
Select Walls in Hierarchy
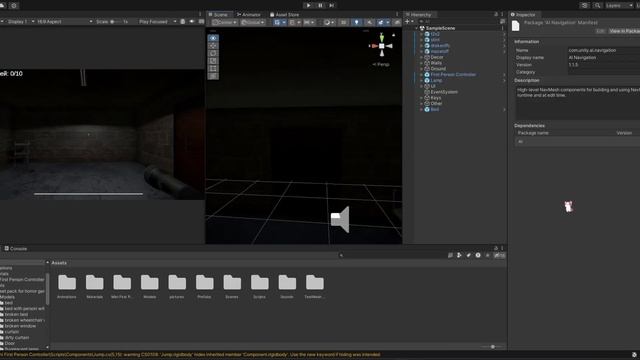click(x=436, y=63)
